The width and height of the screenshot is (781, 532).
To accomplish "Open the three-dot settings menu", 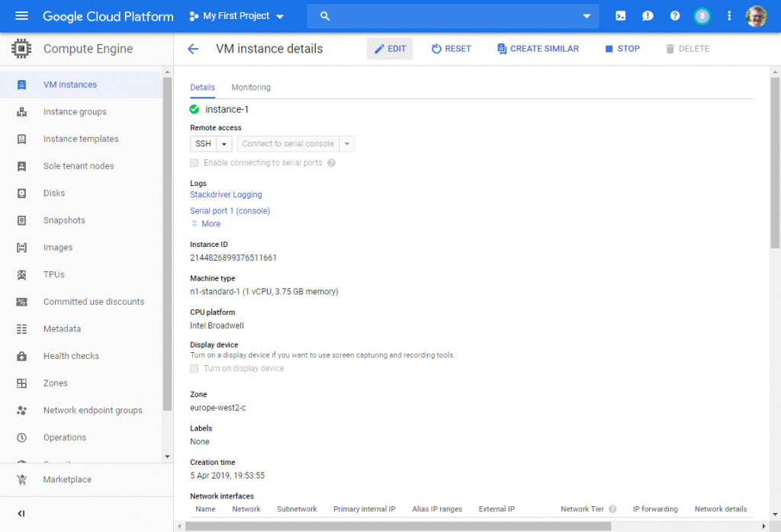I will tap(729, 16).
